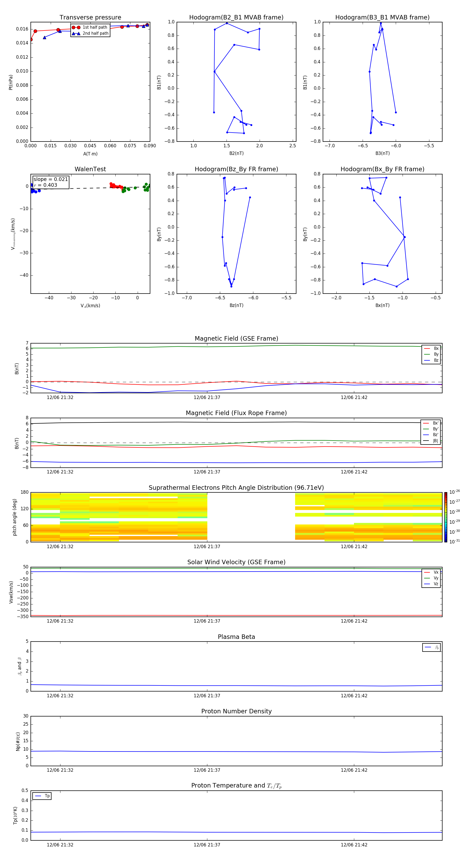Click the '1st half path' legend entry
This screenshot has height=868, width=473.
(x=90, y=27)
